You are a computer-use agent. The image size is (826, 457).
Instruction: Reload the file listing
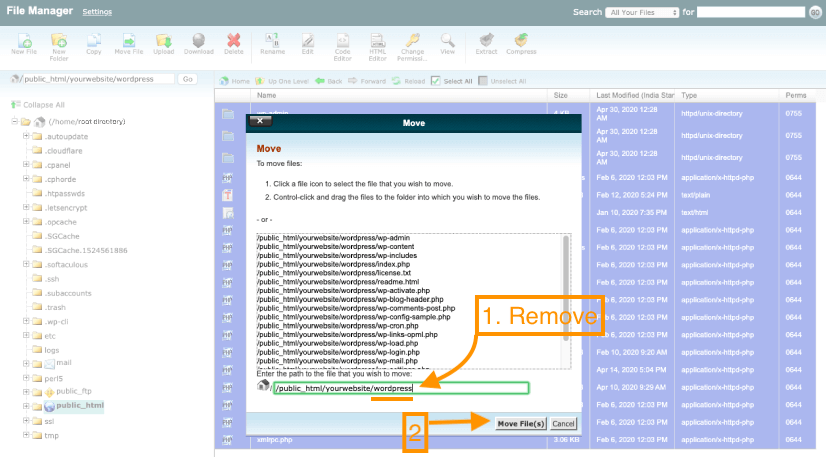pyautogui.click(x=409, y=81)
